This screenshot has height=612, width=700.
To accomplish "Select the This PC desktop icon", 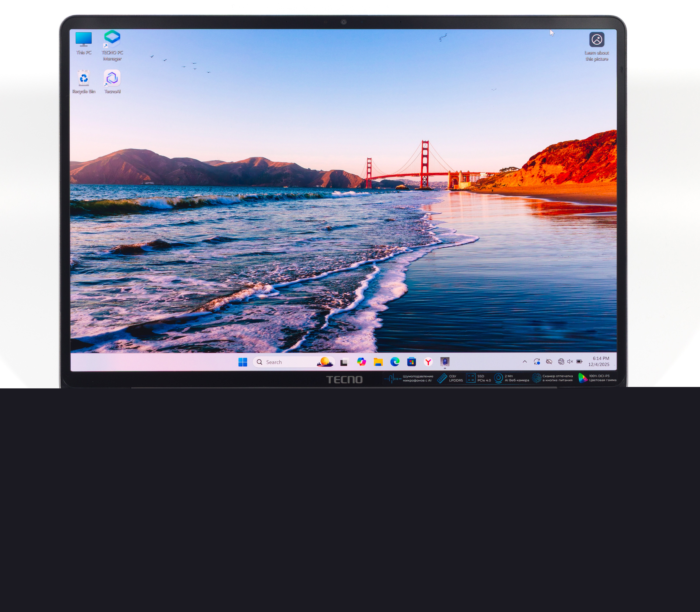I will click(84, 43).
